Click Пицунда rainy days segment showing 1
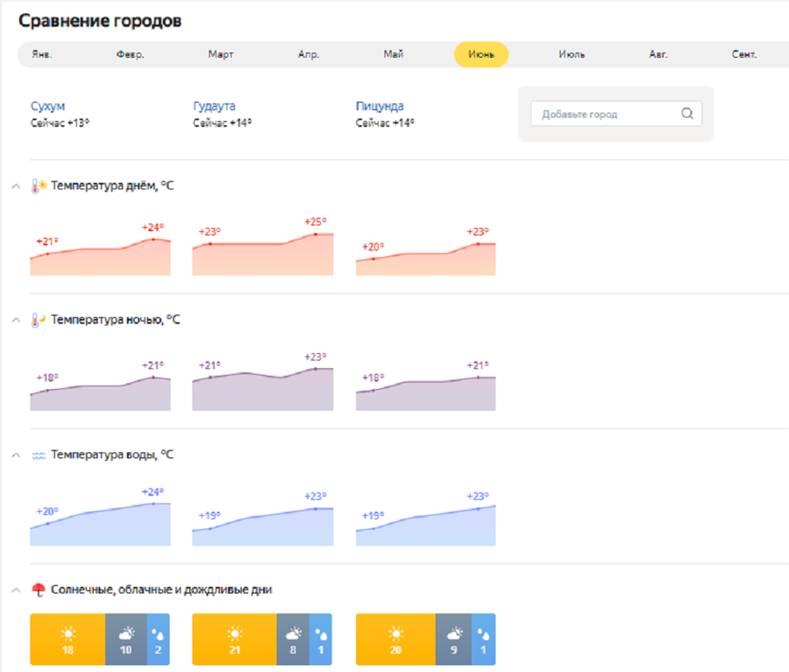Image resolution: width=789 pixels, height=672 pixels. tap(483, 640)
